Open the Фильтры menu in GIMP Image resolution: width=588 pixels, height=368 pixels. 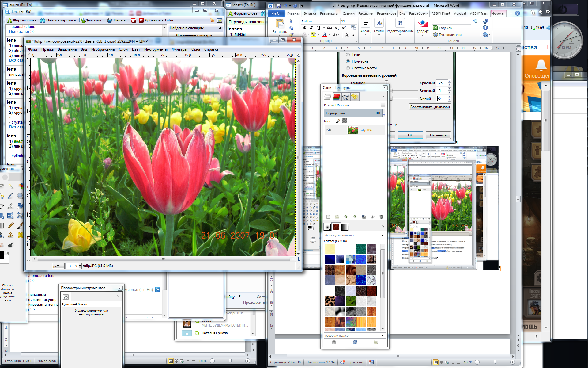(x=179, y=49)
